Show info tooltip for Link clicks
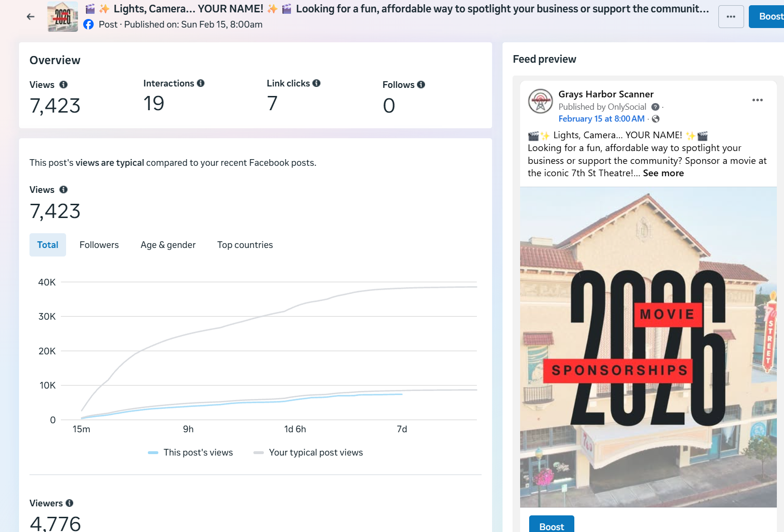784x532 pixels. pyautogui.click(x=317, y=83)
